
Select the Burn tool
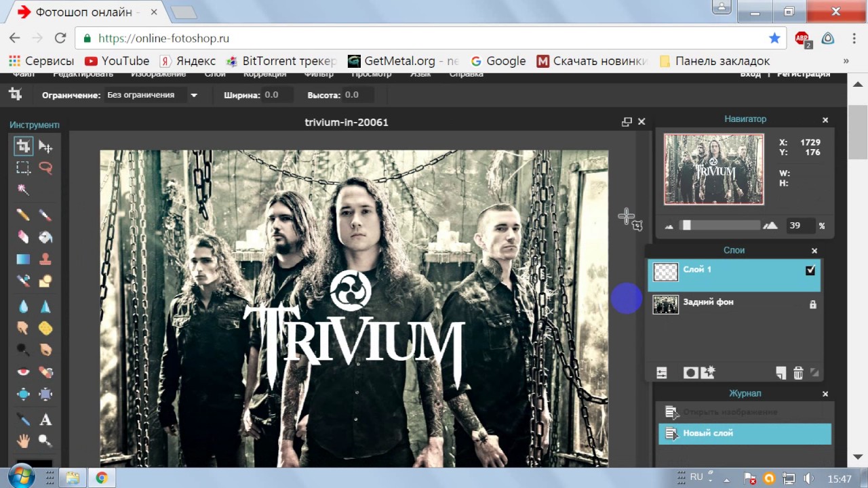[x=45, y=350]
